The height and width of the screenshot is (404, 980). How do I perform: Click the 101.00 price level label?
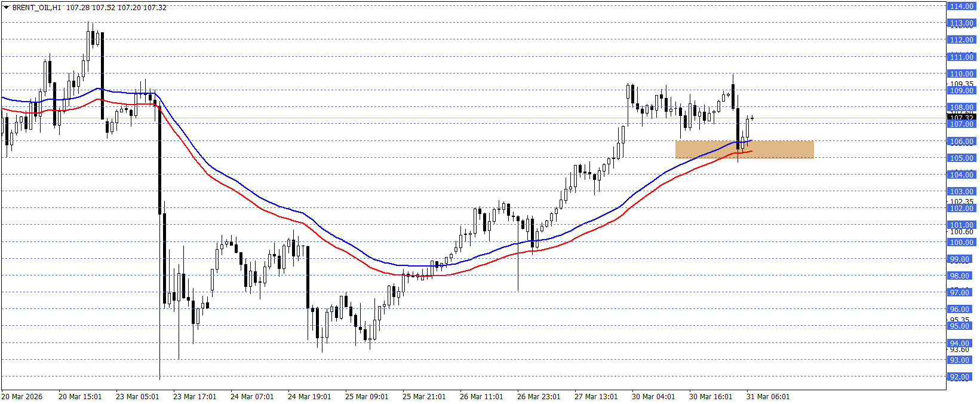[961, 226]
